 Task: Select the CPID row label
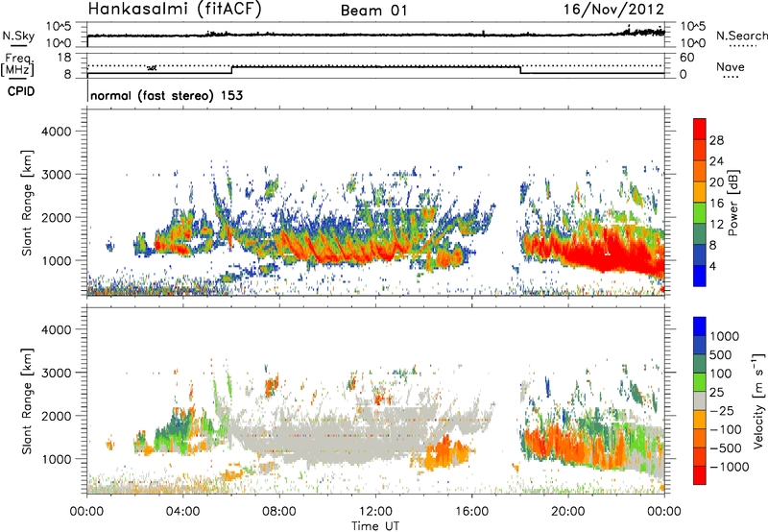point(21,91)
